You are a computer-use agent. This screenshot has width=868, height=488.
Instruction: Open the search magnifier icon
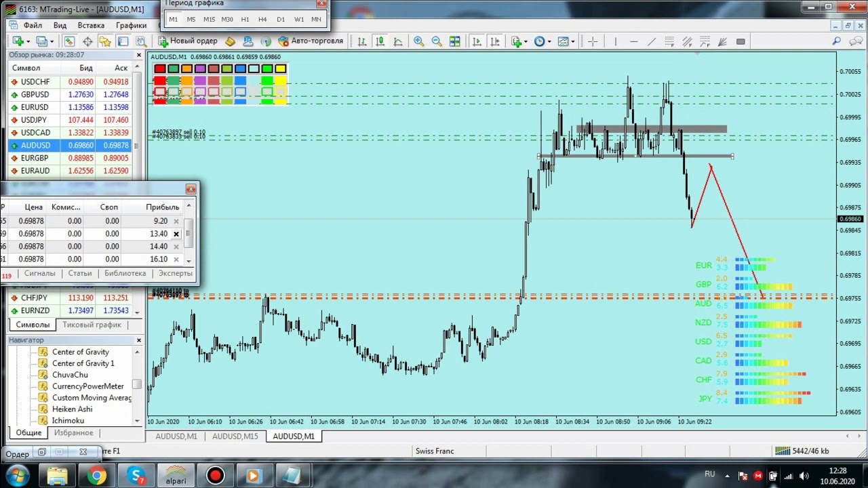pyautogui.click(x=835, y=41)
